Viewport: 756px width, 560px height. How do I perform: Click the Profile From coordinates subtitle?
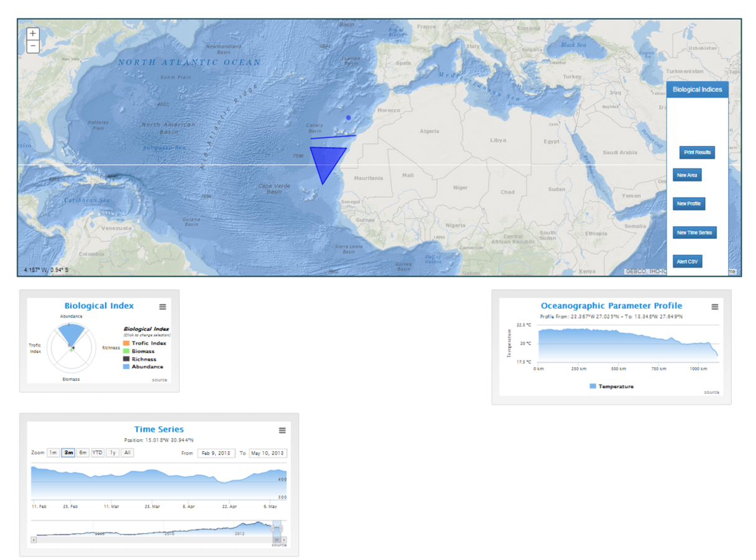[611, 316]
